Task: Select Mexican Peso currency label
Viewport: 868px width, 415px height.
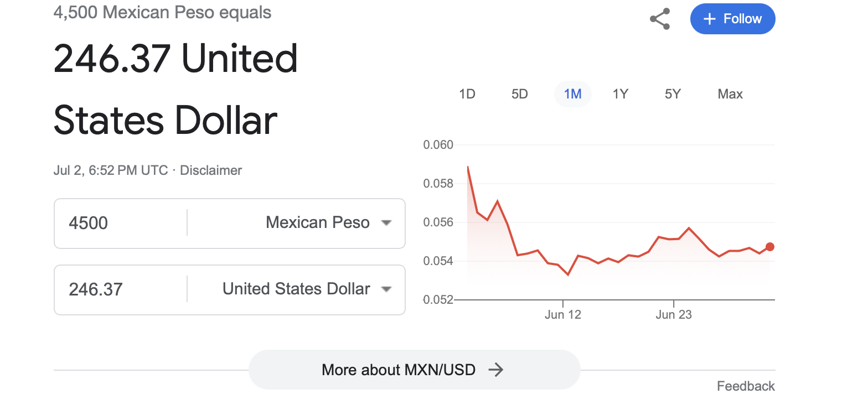Action: (x=317, y=222)
